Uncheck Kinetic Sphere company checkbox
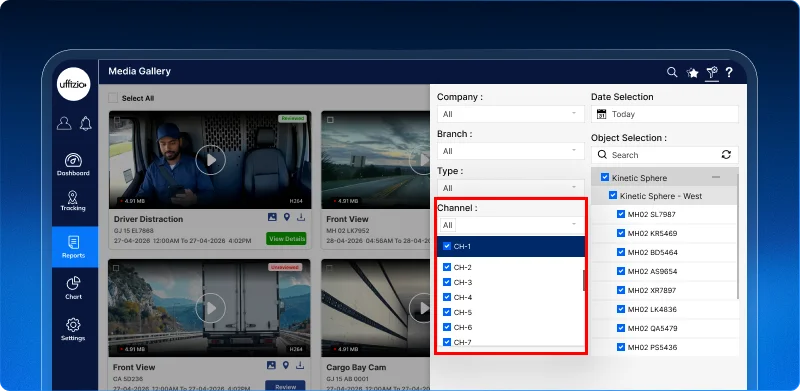 (605, 177)
